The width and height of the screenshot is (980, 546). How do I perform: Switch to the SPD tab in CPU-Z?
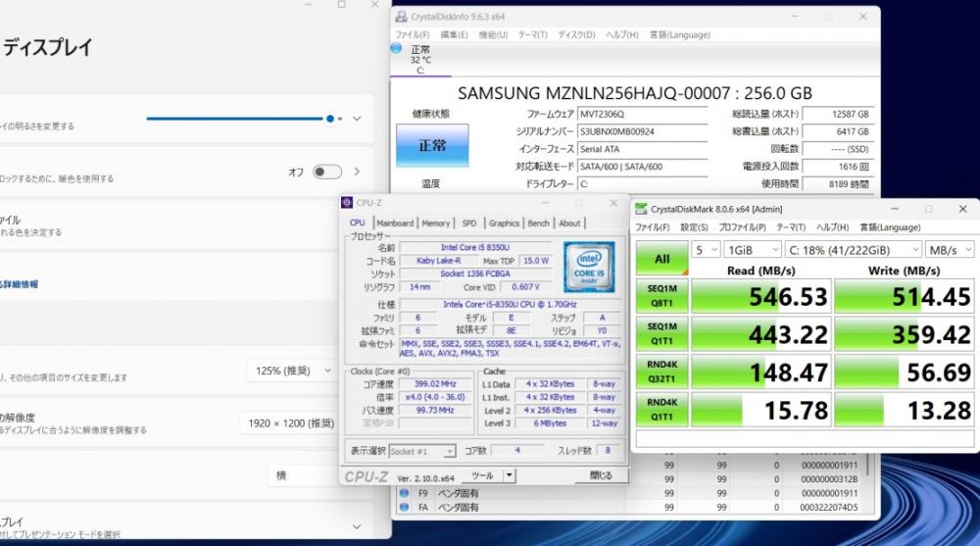point(469,223)
